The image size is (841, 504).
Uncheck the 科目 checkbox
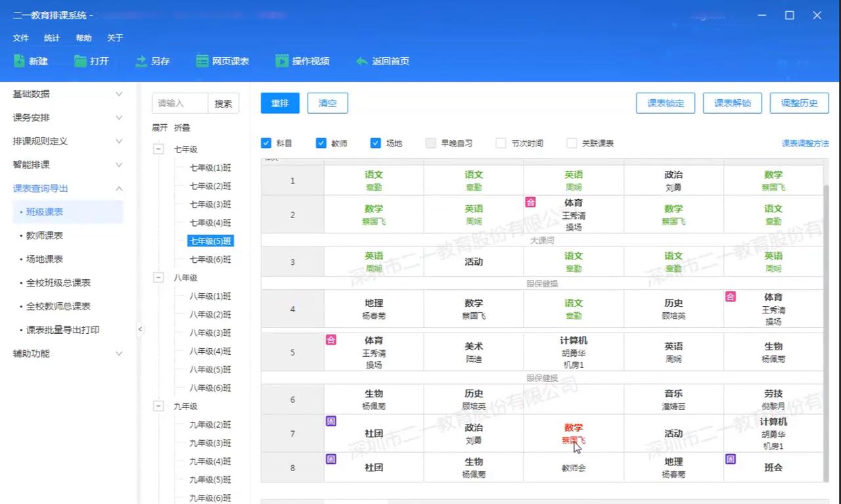tap(266, 143)
